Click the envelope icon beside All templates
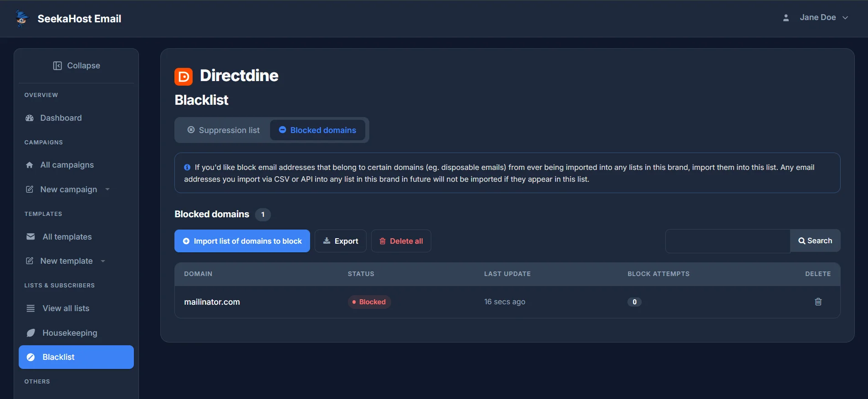Image resolution: width=868 pixels, height=399 pixels. pos(31,236)
